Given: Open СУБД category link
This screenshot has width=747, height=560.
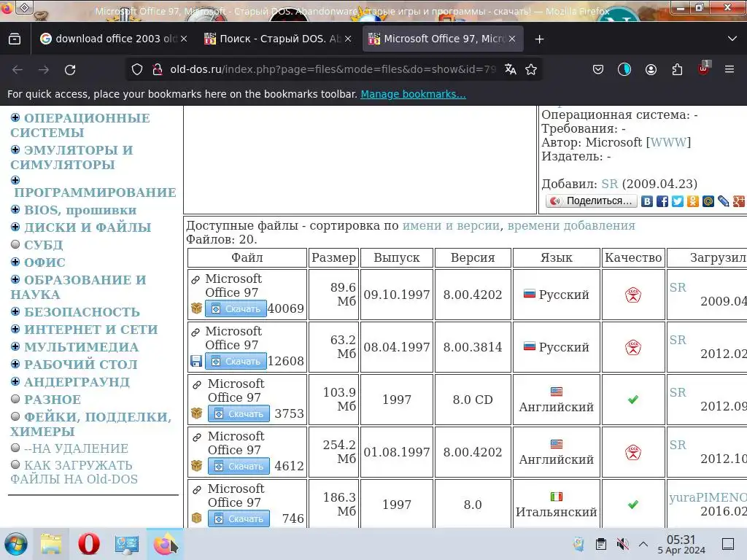Looking at the screenshot, I should (x=43, y=245).
